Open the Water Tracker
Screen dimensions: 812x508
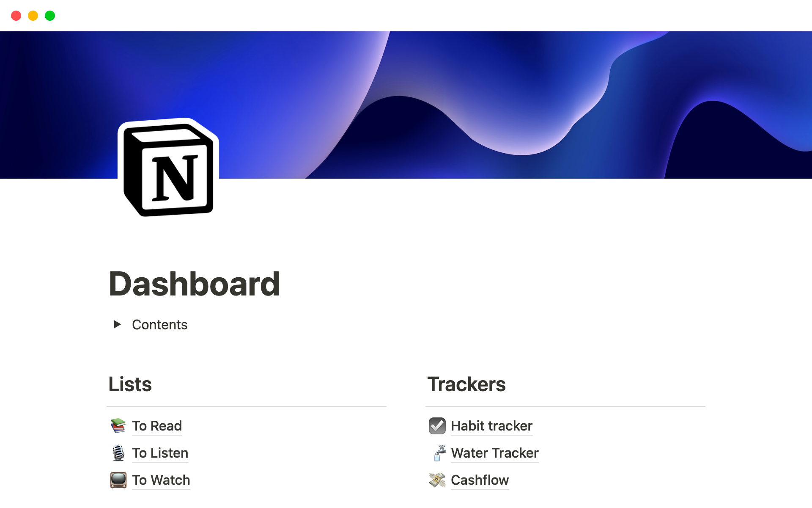(x=494, y=453)
